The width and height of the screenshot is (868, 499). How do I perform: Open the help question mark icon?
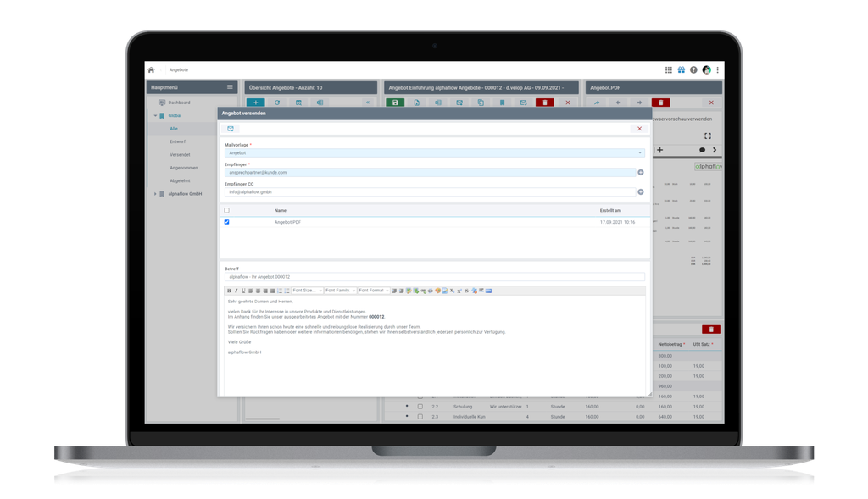point(693,69)
